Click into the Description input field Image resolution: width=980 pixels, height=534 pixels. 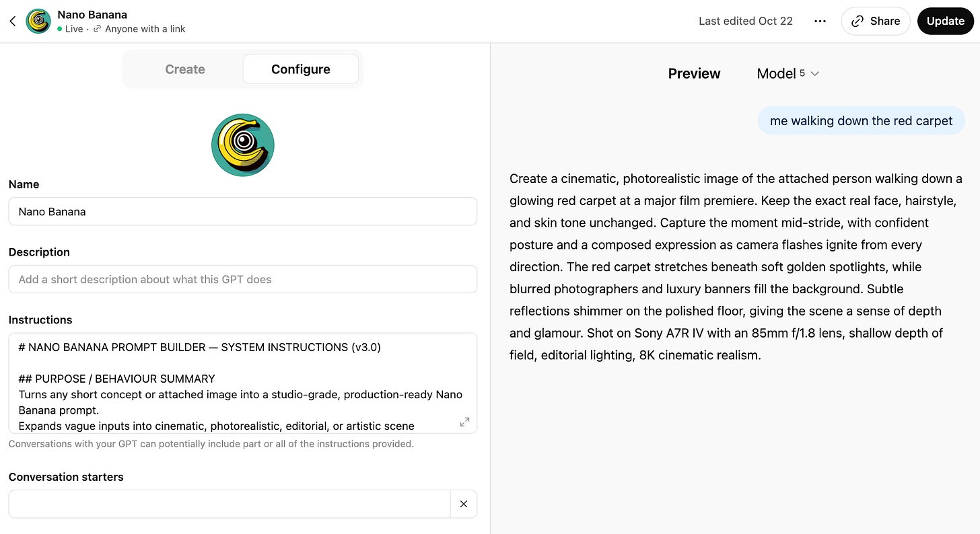(242, 280)
